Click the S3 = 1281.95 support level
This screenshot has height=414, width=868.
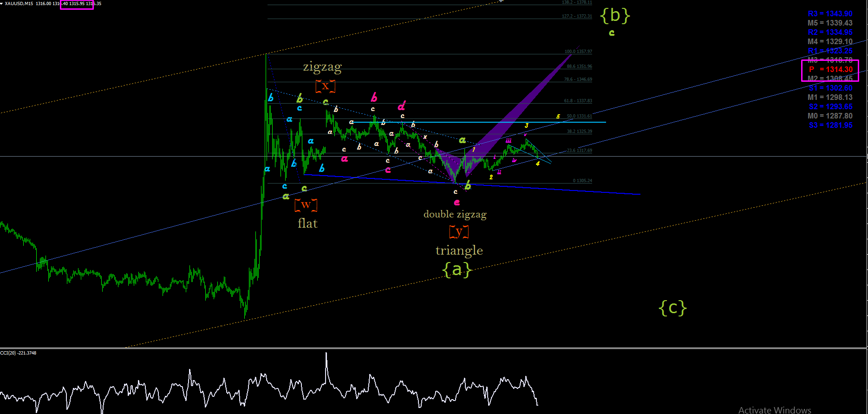(830, 125)
